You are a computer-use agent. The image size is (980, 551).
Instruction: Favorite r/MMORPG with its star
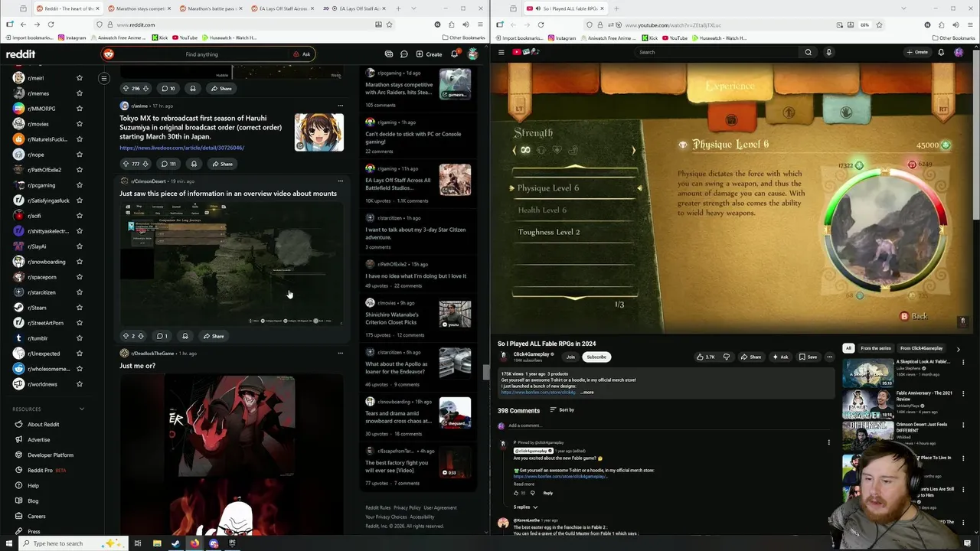click(79, 109)
